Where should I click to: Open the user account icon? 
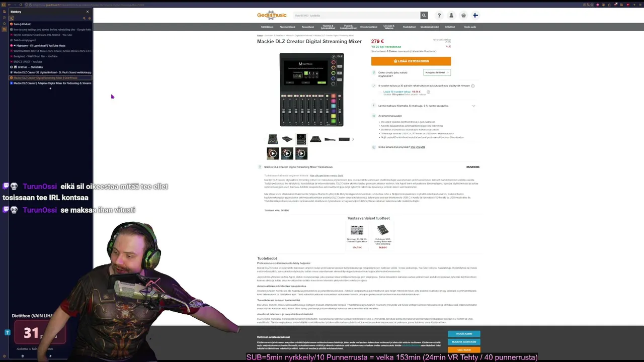(451, 16)
